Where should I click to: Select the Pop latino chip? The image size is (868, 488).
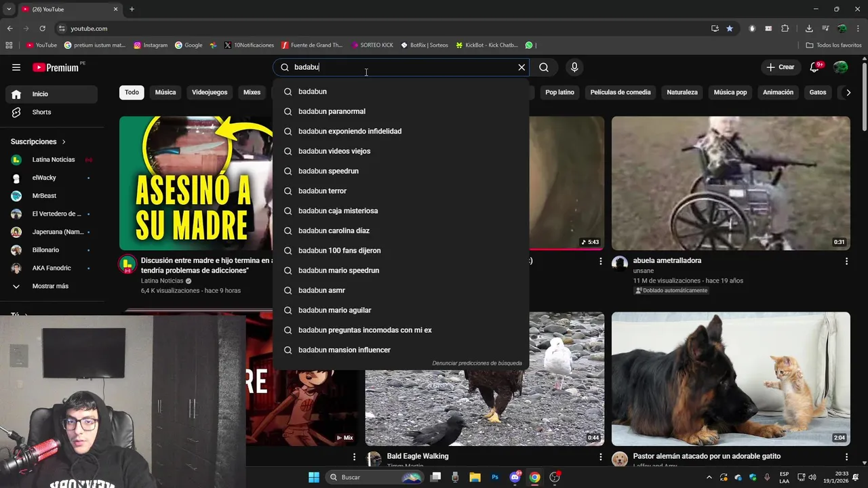(x=559, y=92)
